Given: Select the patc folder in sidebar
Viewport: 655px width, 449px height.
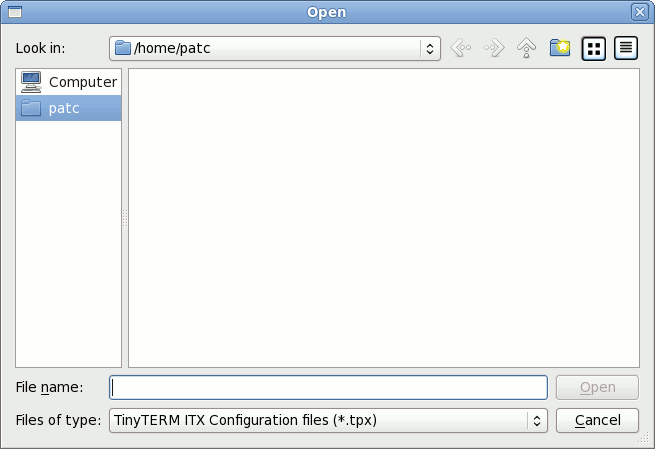Looking at the screenshot, I should click(69, 108).
